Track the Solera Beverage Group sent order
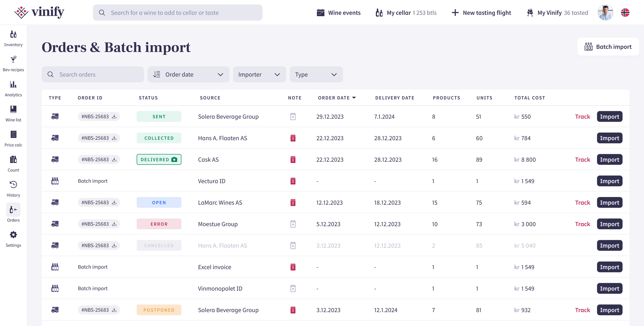This screenshot has width=644, height=326. (x=582, y=117)
